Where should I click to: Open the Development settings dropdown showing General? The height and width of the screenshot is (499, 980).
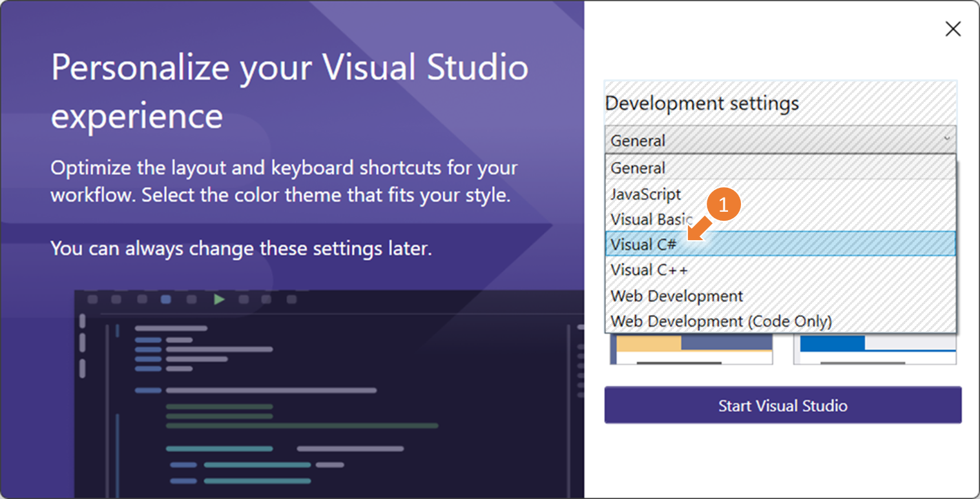pos(780,140)
